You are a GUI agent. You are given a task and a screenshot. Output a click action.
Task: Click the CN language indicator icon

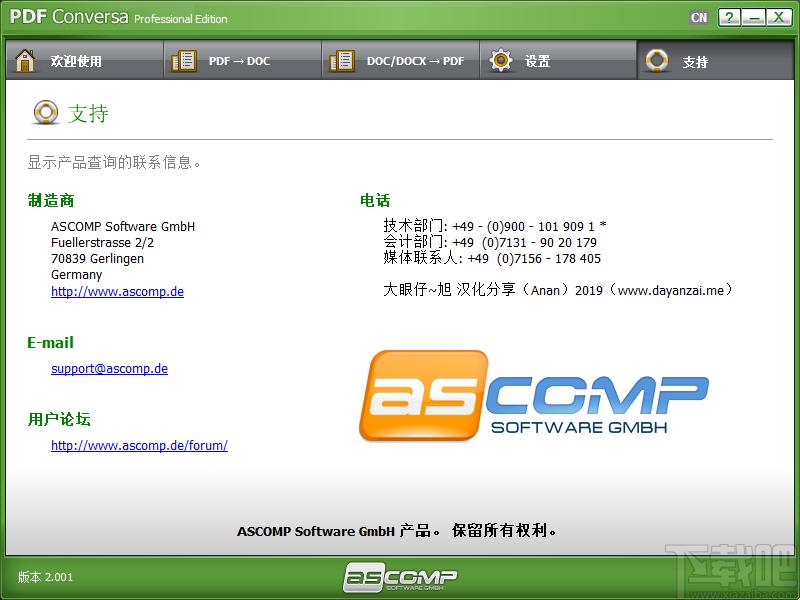(x=699, y=17)
